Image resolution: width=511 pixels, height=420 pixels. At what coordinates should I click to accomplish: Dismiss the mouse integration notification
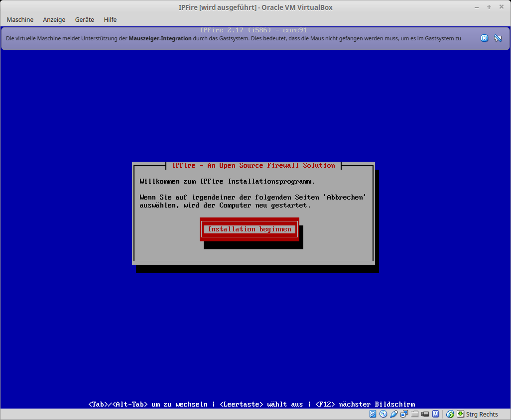click(484, 38)
